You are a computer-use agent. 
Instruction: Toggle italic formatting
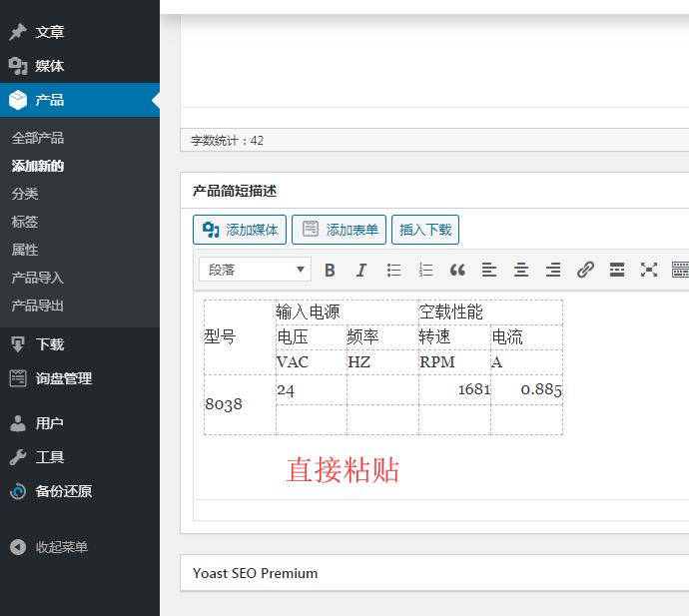point(361,270)
